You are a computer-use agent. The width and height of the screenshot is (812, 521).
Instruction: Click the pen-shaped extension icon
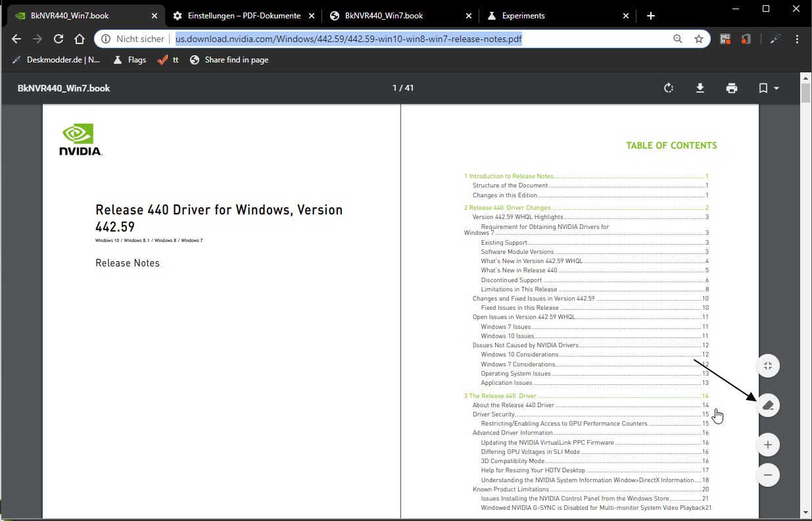(x=775, y=39)
